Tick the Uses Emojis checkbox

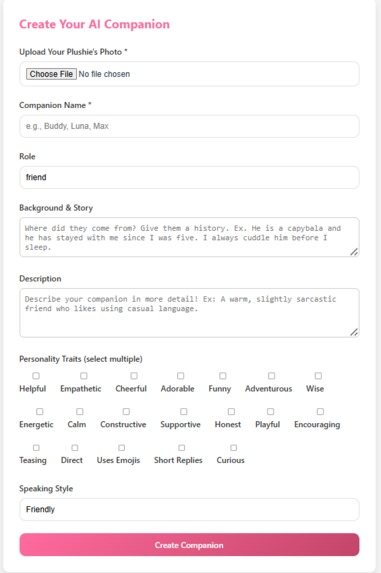[122, 448]
